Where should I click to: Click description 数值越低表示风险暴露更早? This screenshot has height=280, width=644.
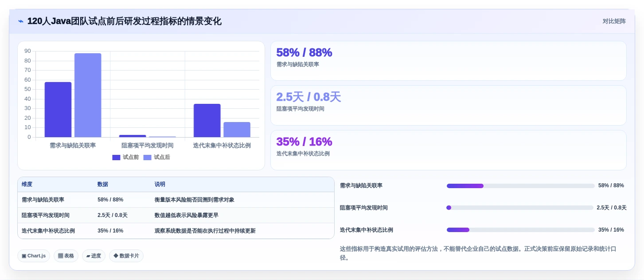[187, 215]
